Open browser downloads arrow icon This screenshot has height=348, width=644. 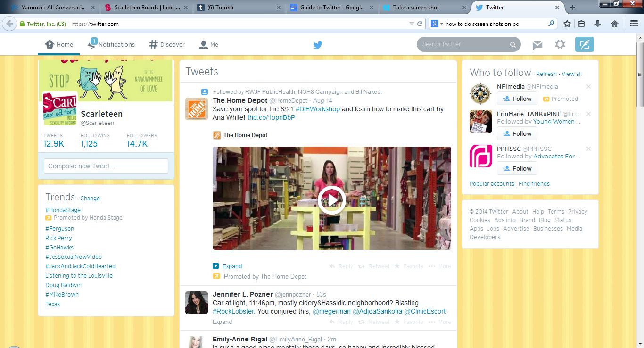598,24
